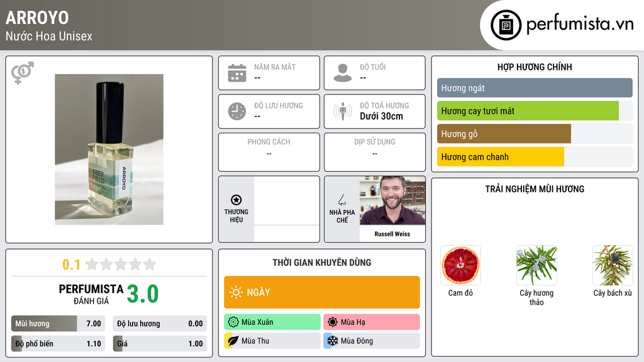Click the Mùi hương 7.00 score bar

[58, 324]
